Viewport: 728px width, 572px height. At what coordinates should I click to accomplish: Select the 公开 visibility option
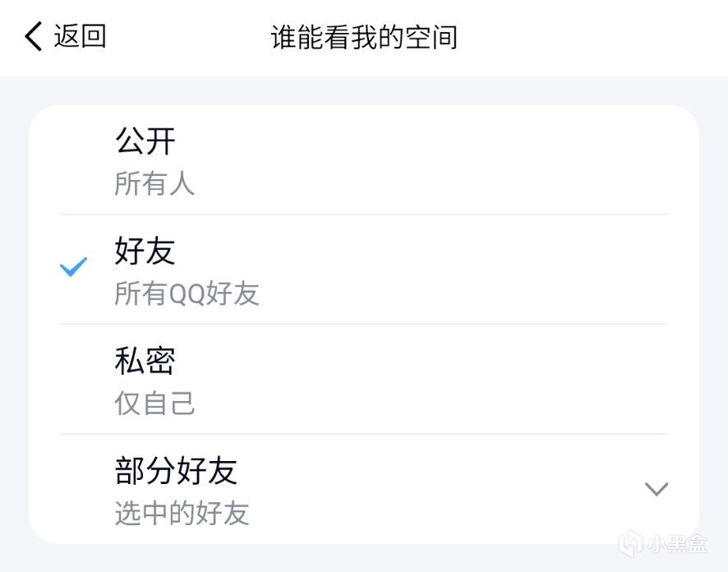[145, 142]
